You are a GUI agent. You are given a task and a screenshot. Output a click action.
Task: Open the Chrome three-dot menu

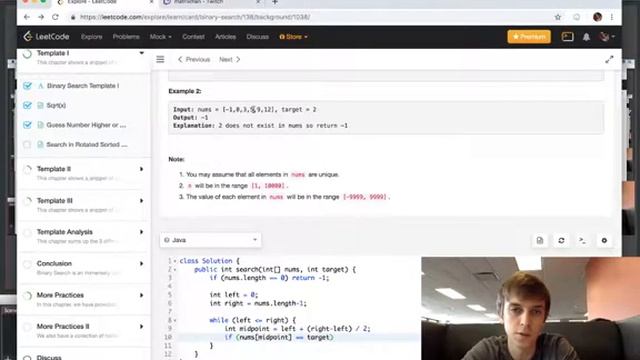pos(612,17)
